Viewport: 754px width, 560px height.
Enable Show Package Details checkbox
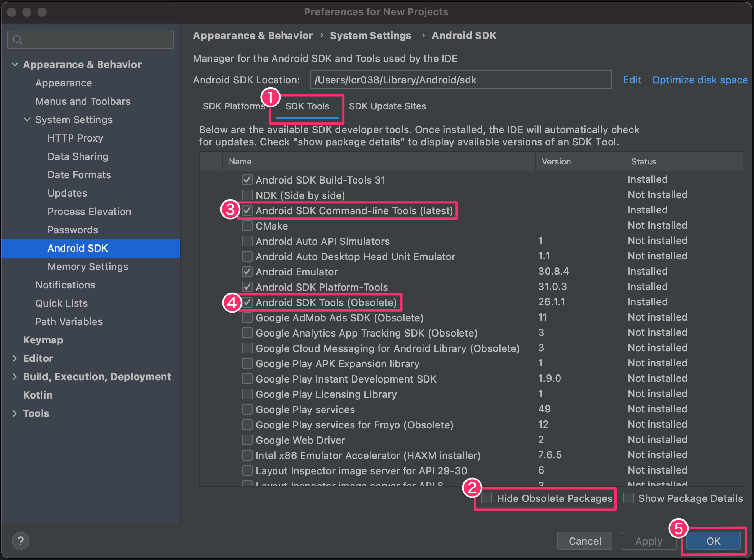point(628,498)
